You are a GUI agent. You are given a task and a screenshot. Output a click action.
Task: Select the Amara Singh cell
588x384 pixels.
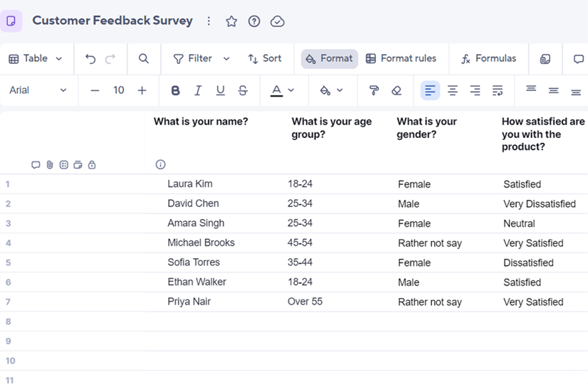click(x=196, y=223)
